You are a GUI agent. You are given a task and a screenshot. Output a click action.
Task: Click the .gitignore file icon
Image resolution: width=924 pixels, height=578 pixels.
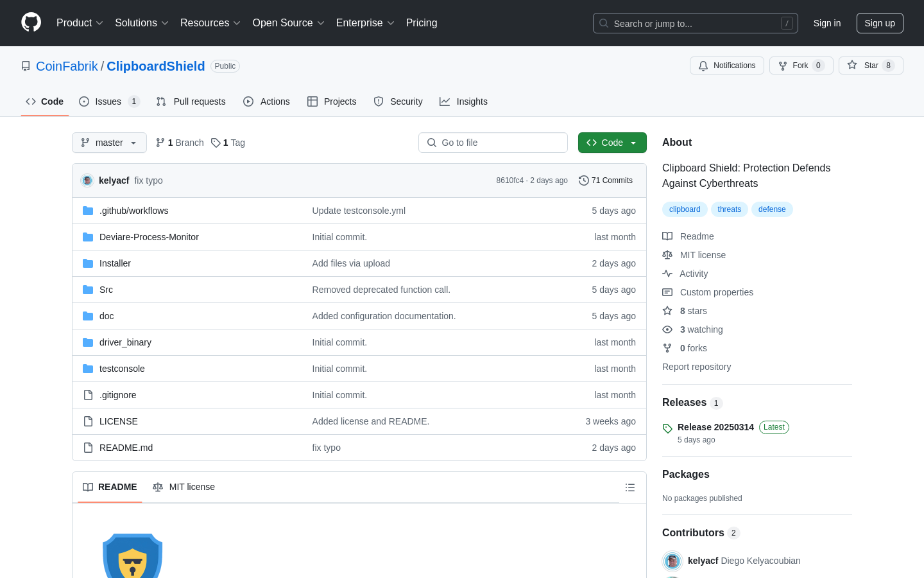point(88,395)
